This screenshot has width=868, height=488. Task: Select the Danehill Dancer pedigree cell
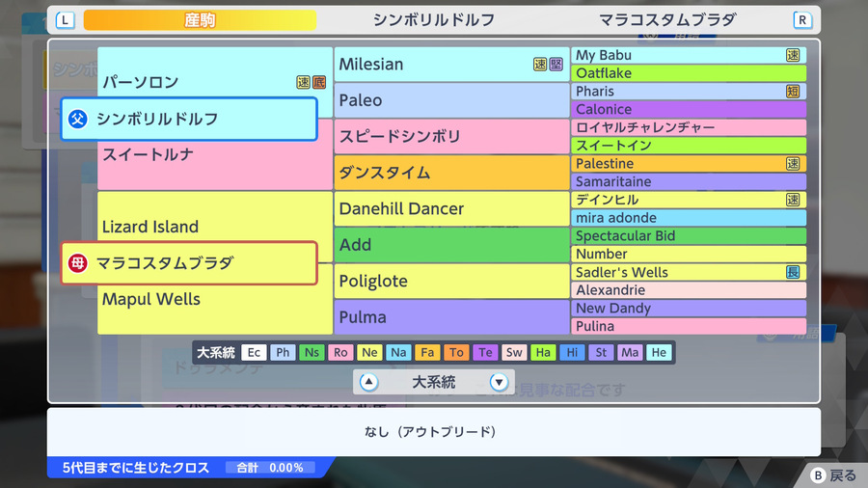(451, 208)
